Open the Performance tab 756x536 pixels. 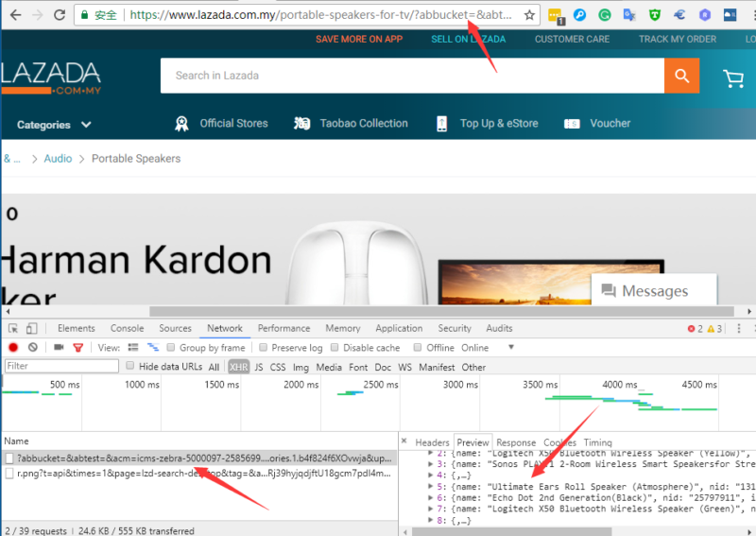tap(284, 329)
